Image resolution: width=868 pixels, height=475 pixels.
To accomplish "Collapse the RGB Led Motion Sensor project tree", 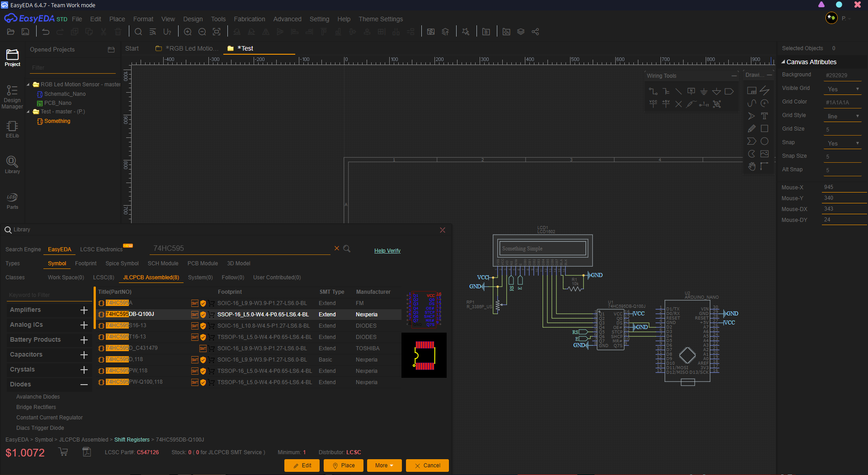I will [x=28, y=85].
